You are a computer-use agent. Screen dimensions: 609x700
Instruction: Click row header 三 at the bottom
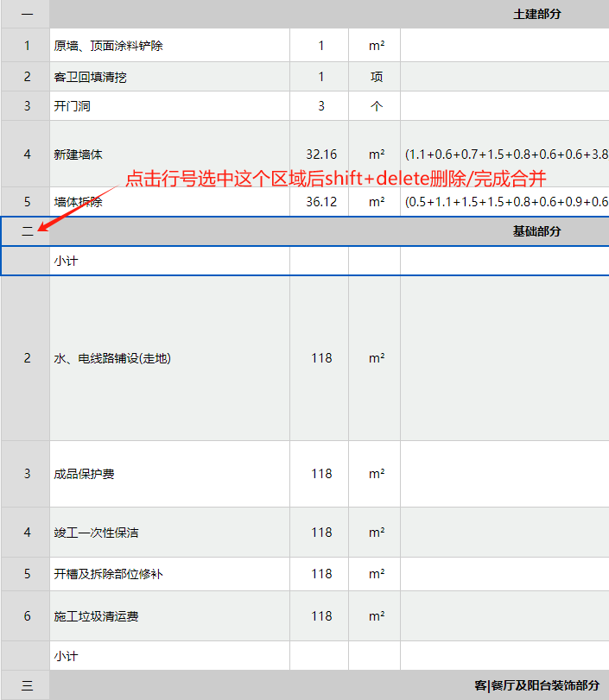point(26,685)
